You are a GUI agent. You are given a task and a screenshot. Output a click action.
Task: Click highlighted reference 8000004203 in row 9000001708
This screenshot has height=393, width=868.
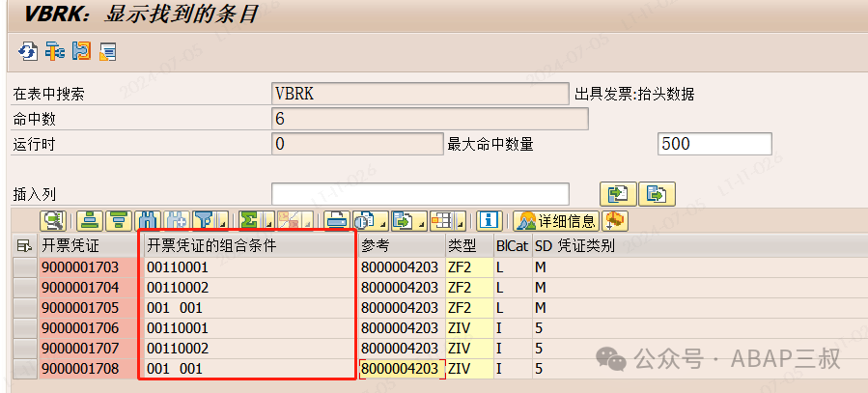[403, 369]
